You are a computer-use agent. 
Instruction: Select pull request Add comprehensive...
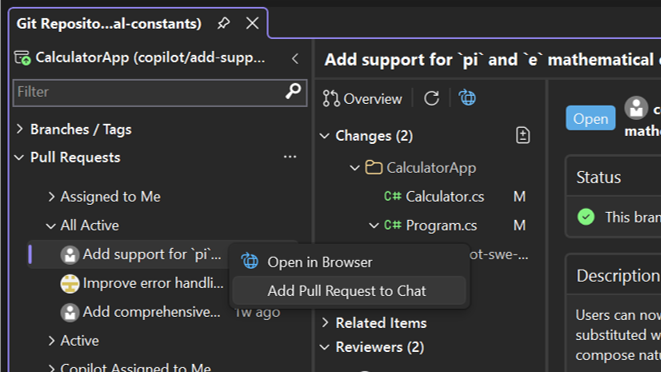point(151,312)
